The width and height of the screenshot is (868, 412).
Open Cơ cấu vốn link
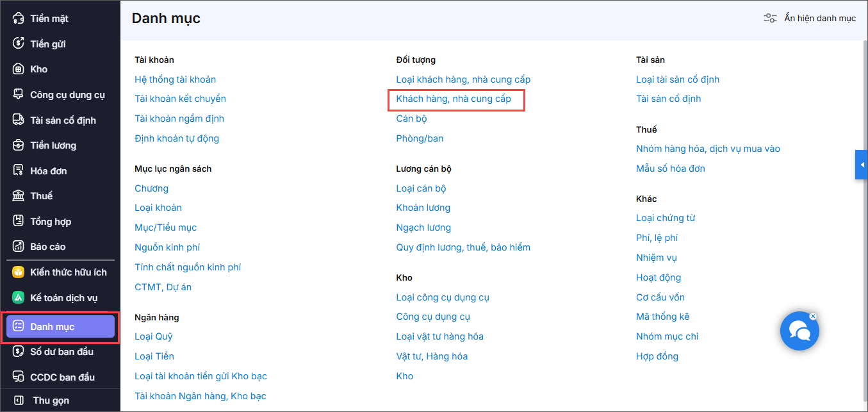(x=660, y=297)
